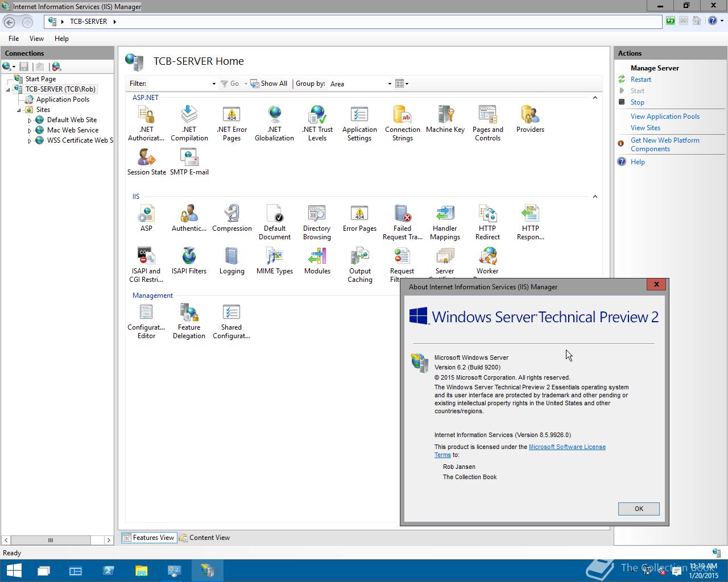Open the SMTP E-mail feature
Image resolution: width=728 pixels, height=582 pixels.
189,162
